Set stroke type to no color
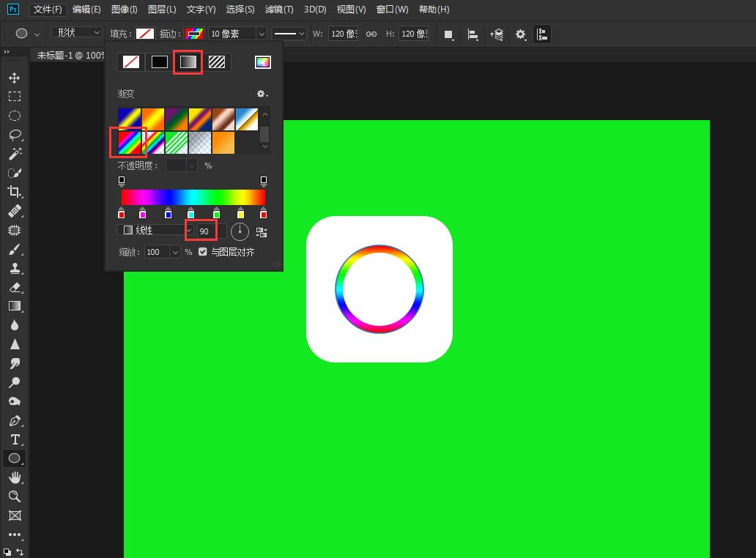 click(131, 62)
